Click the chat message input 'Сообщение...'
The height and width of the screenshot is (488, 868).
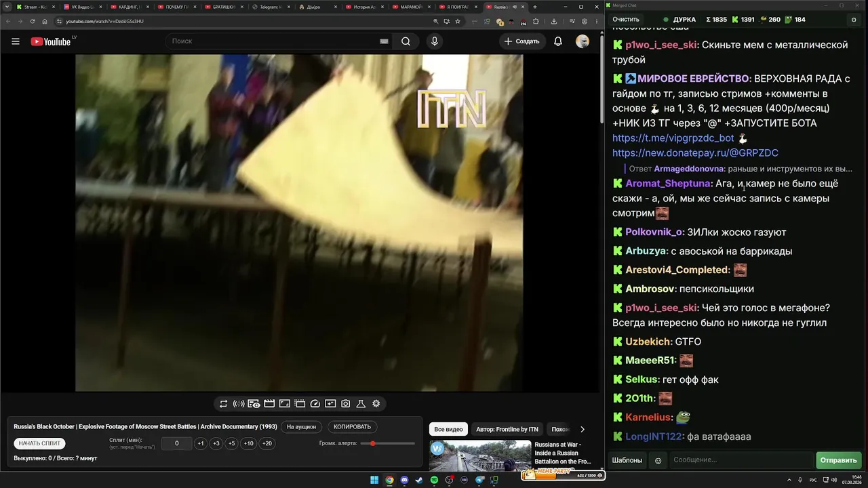pos(740,460)
